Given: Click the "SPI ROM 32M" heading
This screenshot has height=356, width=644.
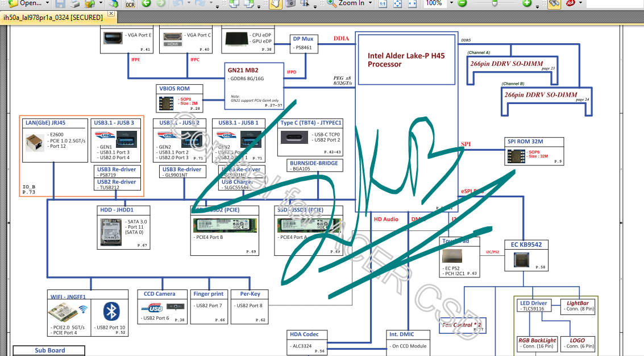Looking at the screenshot, I should click(x=525, y=142).
